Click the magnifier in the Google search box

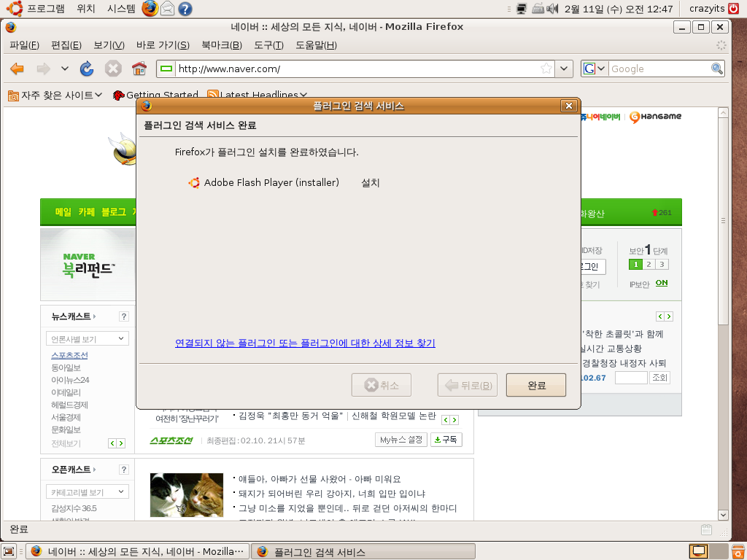(716, 69)
